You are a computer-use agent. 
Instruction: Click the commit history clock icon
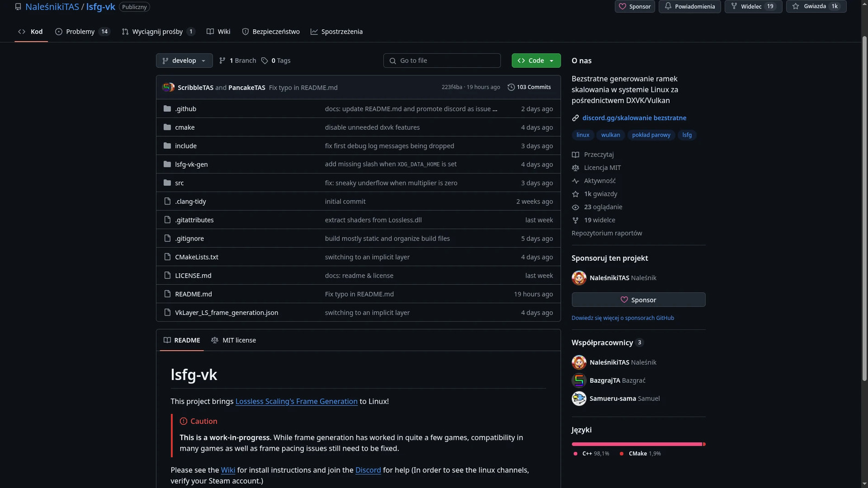tap(511, 87)
